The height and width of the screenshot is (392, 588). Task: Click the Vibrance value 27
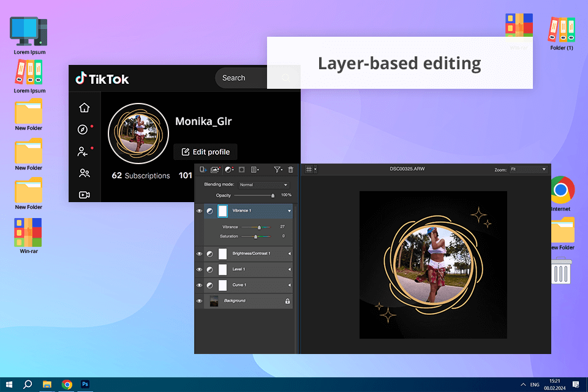click(282, 227)
